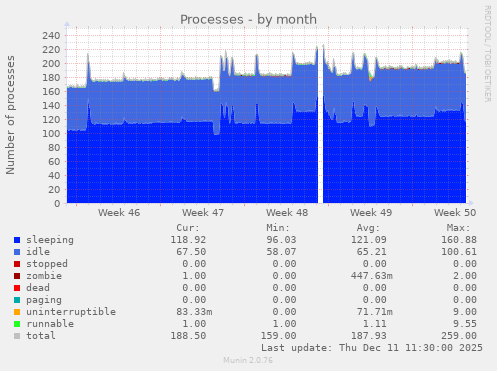The image size is (497, 371).
Task: Click the 'Munin 2.0.76' footer text
Action: pos(248,360)
